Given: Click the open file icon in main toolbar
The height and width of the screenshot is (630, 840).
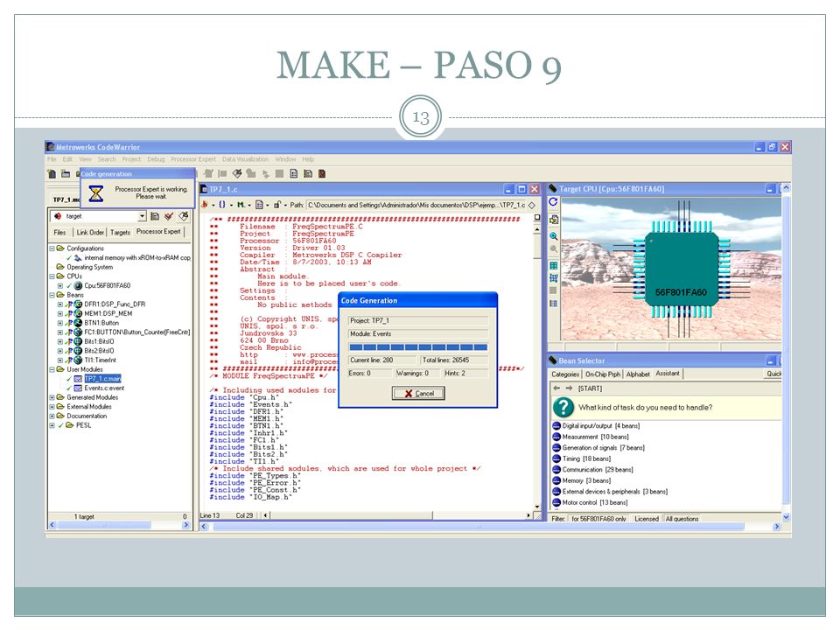Looking at the screenshot, I should coord(66,173).
